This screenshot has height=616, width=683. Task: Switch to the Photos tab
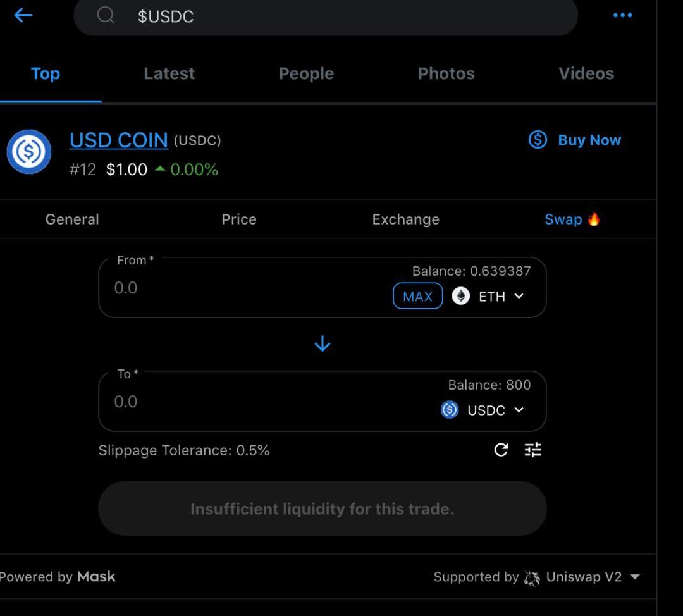[446, 73]
